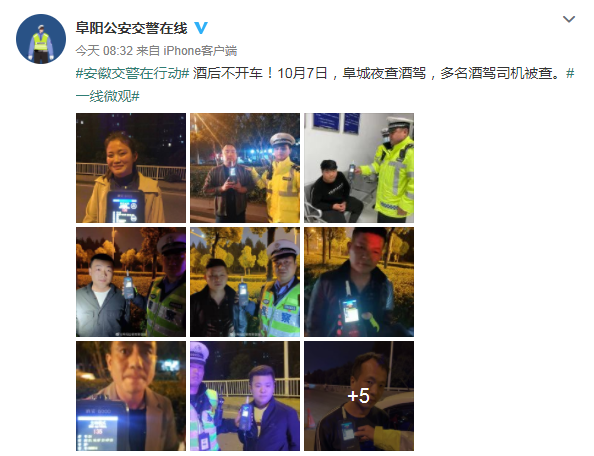The height and width of the screenshot is (456, 594).
Task: Open photo of man in gray jacket with officer
Action: [x=131, y=282]
